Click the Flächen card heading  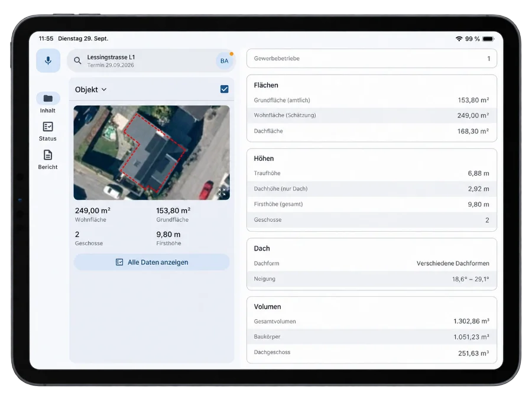pos(266,85)
